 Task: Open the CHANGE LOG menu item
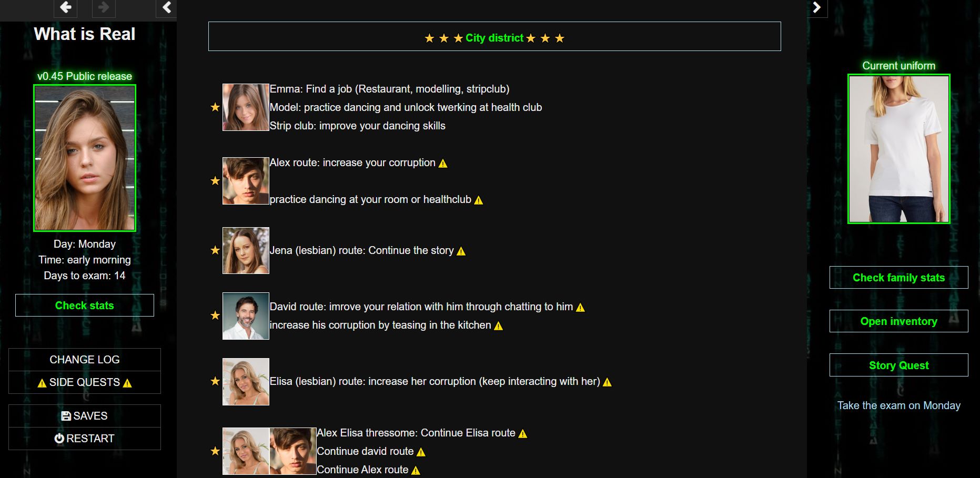pos(85,360)
